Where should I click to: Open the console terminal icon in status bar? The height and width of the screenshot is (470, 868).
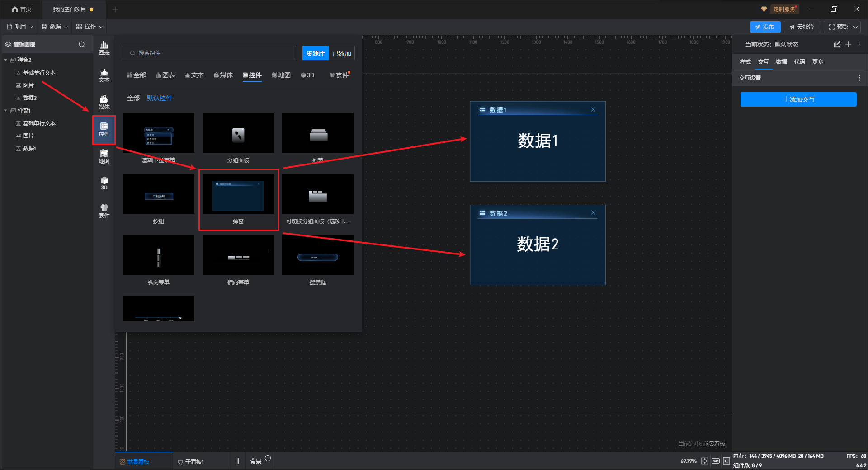[x=726, y=461]
